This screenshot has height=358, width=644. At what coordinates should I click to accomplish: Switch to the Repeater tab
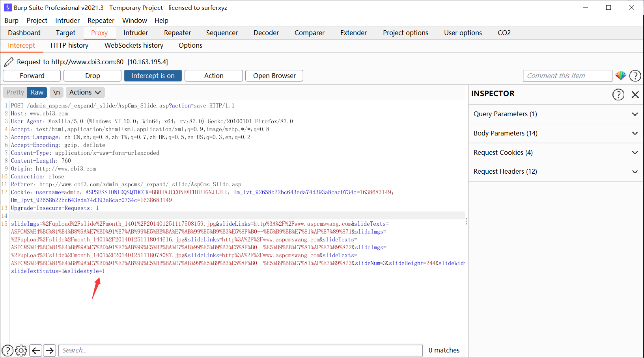[177, 33]
